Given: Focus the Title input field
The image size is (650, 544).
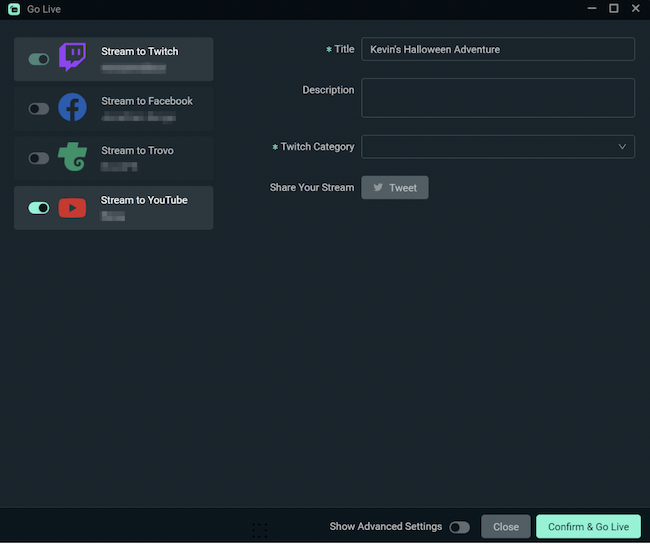Looking at the screenshot, I should [x=498, y=49].
